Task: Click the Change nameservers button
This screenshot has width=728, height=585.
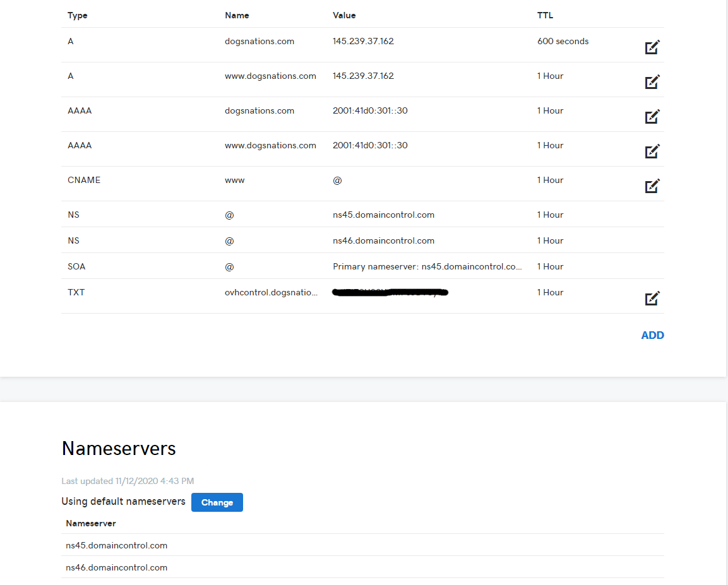Action: click(217, 502)
